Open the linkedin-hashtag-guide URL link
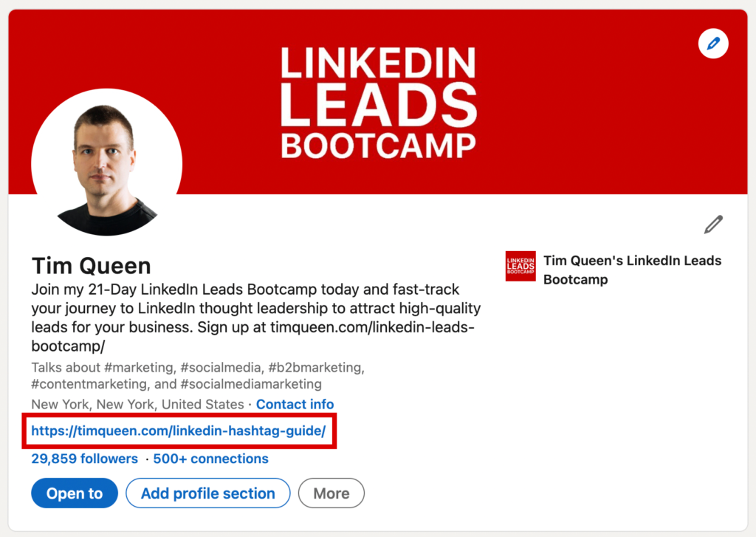This screenshot has height=537, width=756. (x=179, y=431)
